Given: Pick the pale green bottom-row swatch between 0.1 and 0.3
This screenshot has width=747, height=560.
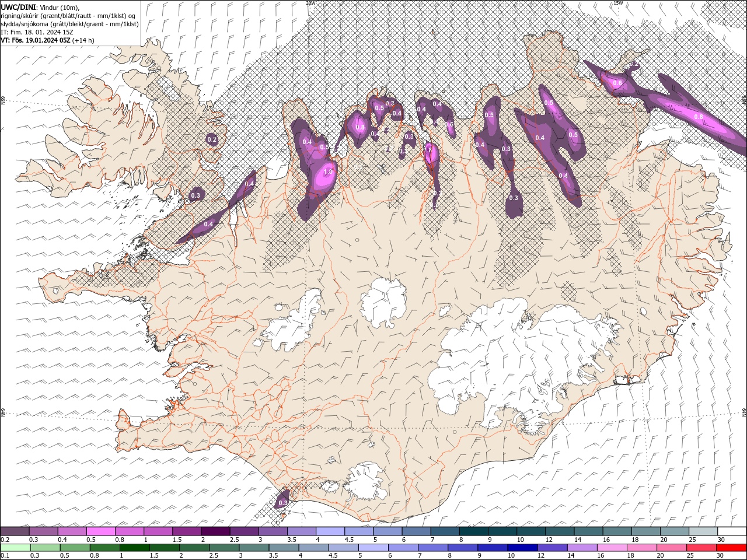Looking at the screenshot, I should point(16,548).
